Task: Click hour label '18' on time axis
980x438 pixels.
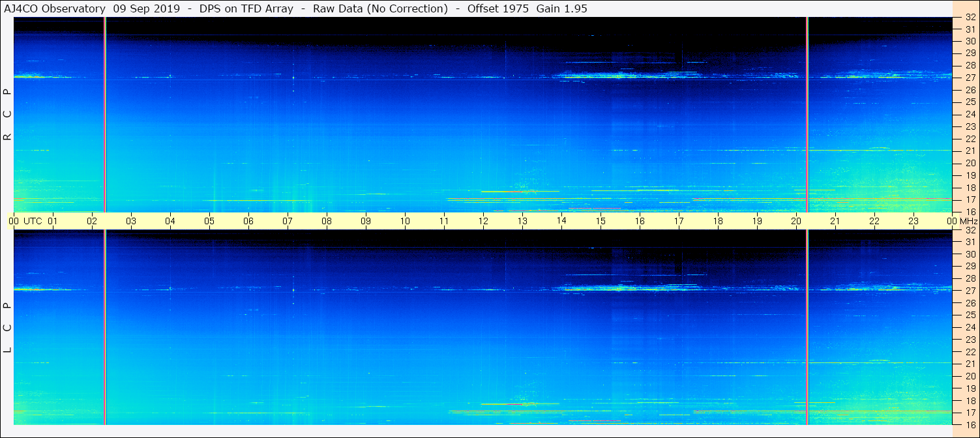Action: tap(718, 221)
